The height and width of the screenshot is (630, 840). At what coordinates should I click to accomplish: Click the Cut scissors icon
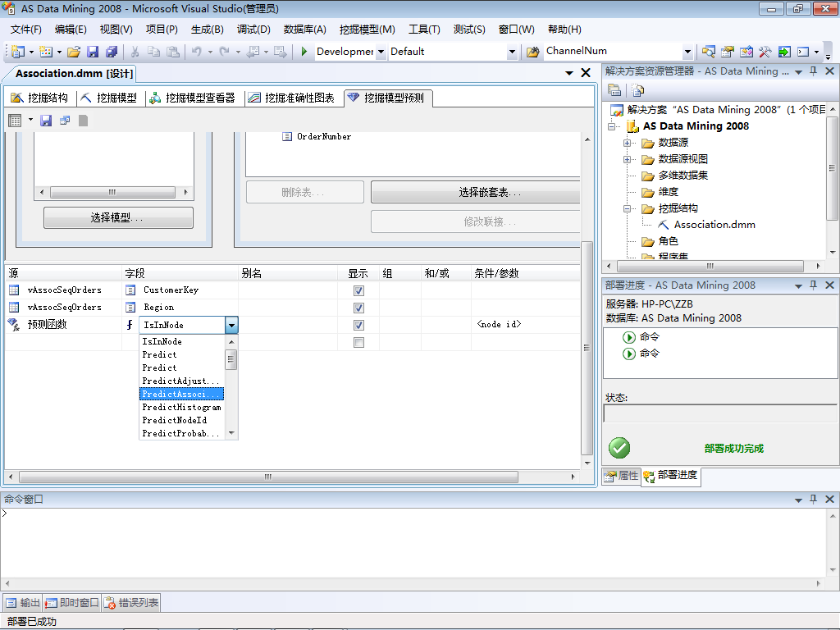135,52
